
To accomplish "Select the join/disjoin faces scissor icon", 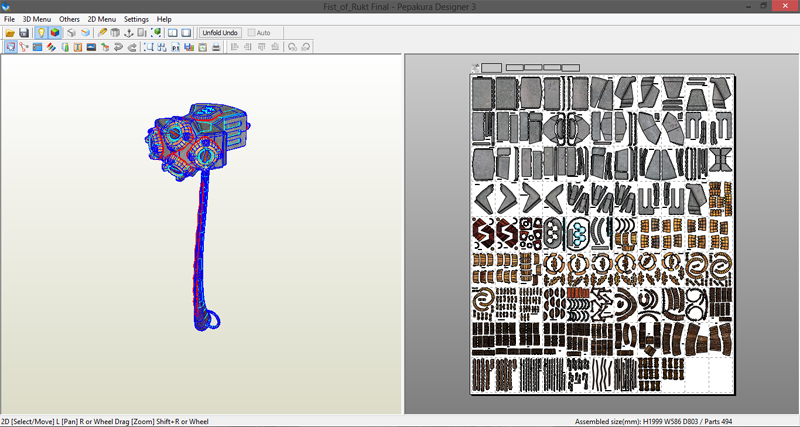I will pos(23,47).
